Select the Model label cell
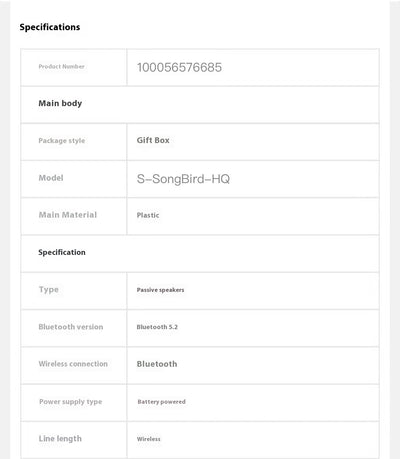The image size is (400, 459). [74, 179]
